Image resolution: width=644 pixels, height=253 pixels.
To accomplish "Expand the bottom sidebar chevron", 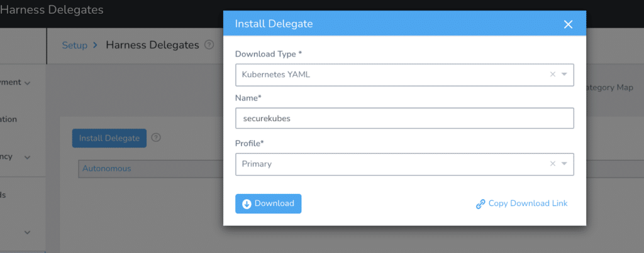I will click(28, 232).
